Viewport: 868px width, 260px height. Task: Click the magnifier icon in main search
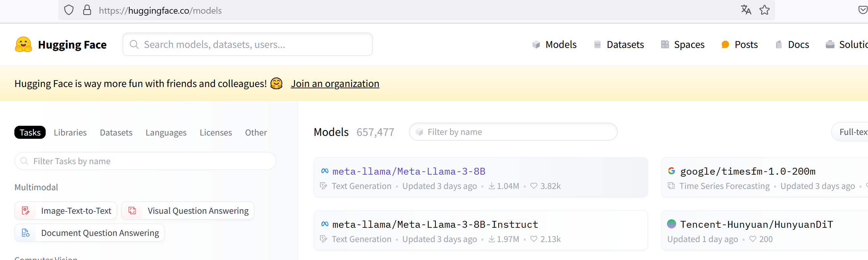134,44
